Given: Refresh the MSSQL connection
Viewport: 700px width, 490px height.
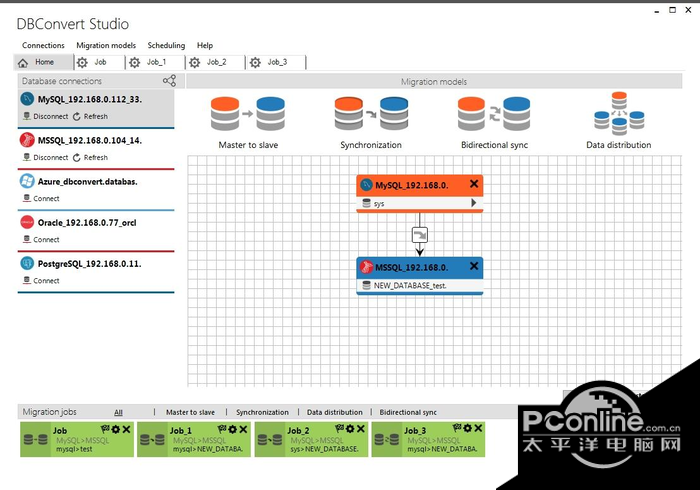Looking at the screenshot, I should [x=90, y=158].
